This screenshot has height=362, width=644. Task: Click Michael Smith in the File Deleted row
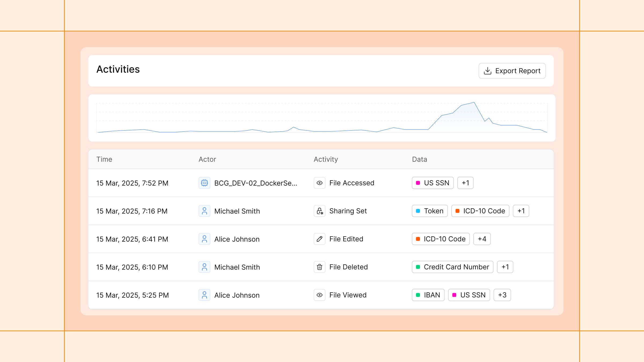coord(237,267)
